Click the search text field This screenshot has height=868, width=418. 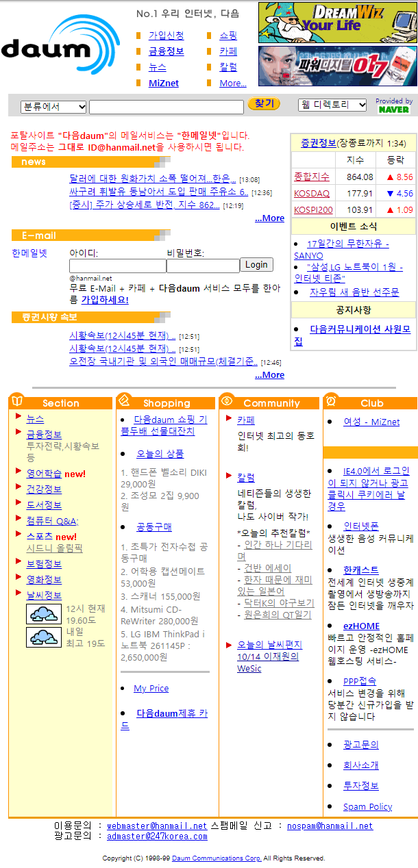167,107
